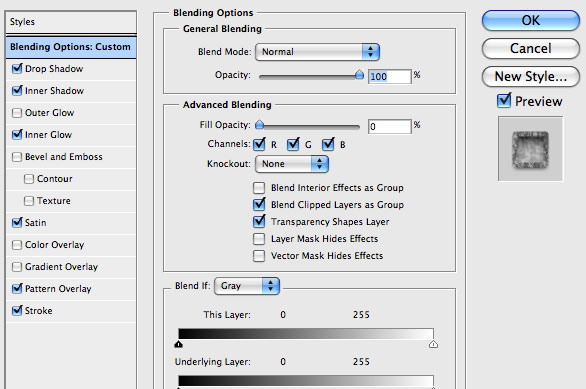This screenshot has height=389, width=586.
Task: Uncheck Transparency Shapes Layer
Action: (259, 222)
